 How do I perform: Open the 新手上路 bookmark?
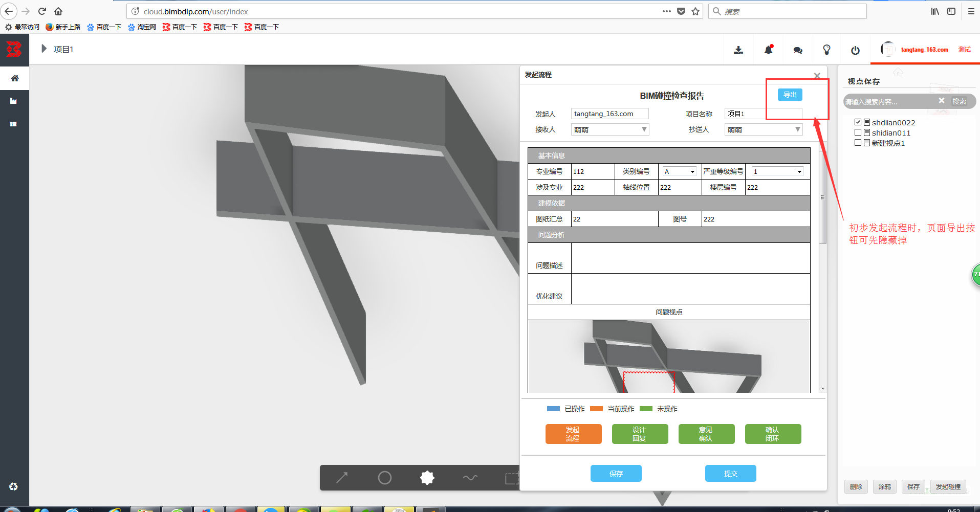click(x=63, y=27)
